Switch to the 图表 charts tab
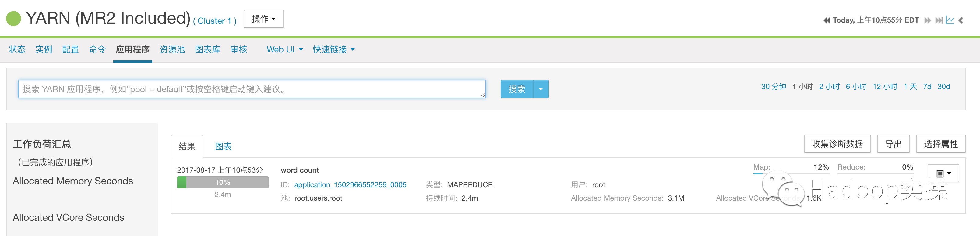The height and width of the screenshot is (236, 980). click(x=223, y=147)
